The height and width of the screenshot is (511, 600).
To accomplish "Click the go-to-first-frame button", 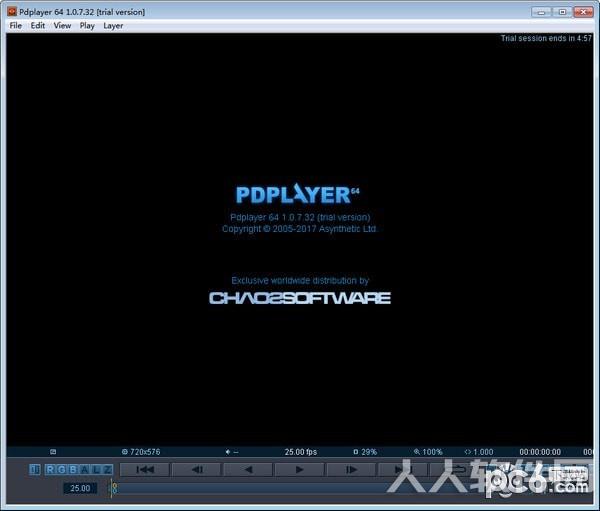I will click(145, 469).
